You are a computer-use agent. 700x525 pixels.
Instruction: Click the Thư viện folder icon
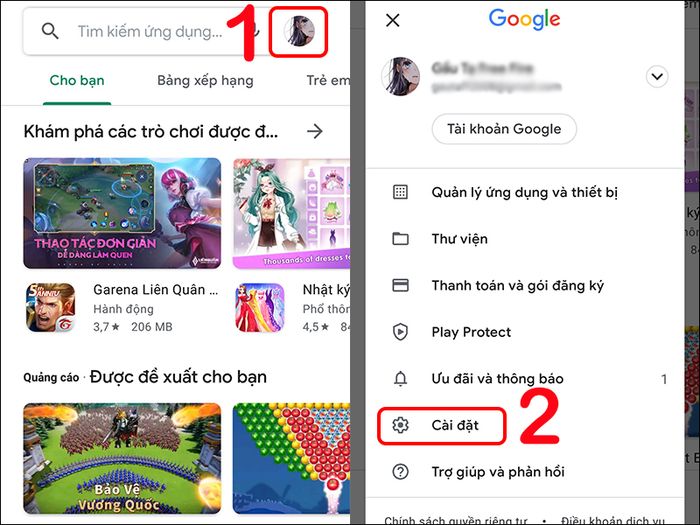pos(400,239)
